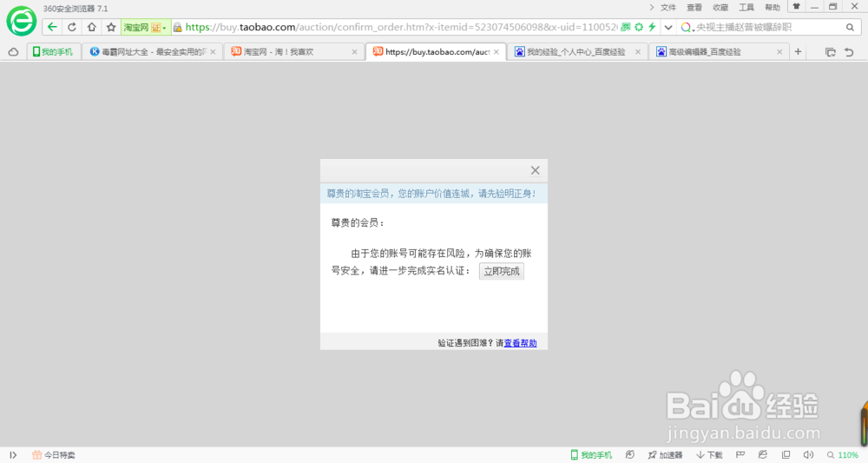Open 今日特卖 in the status bar
868x463 pixels.
point(53,454)
